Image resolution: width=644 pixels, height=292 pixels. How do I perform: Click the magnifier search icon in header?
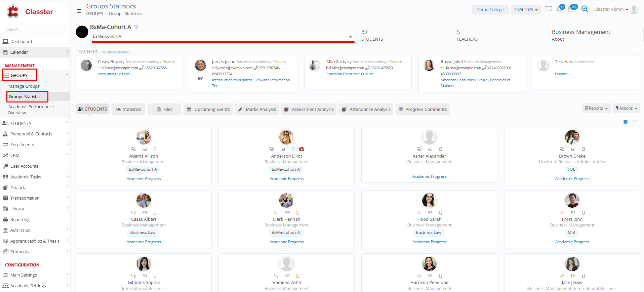[x=585, y=9]
